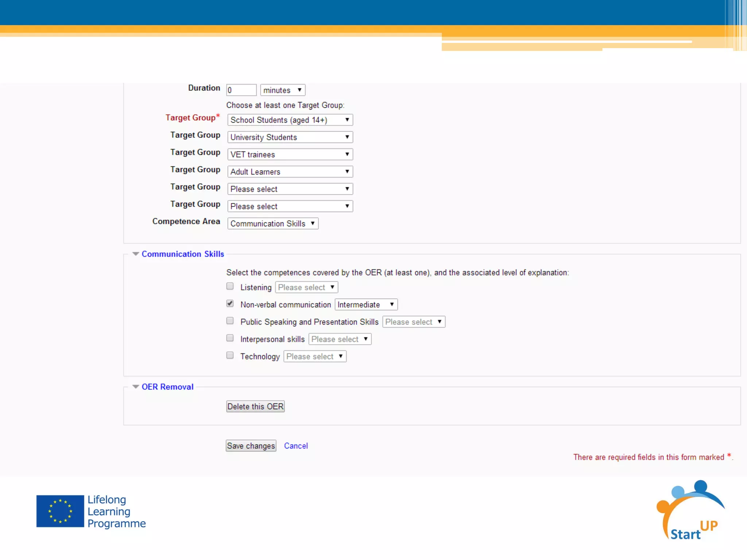Click into the Duration number field
The height and width of the screenshot is (560, 747).
pos(241,90)
